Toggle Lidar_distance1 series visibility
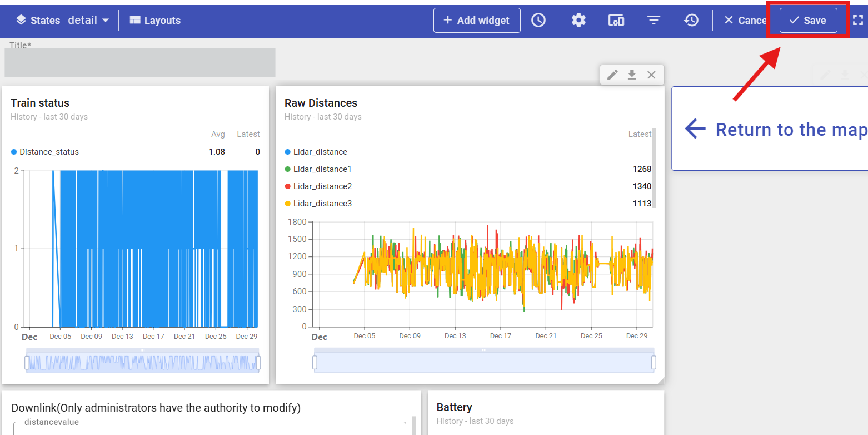This screenshot has width=868, height=435. 322,169
